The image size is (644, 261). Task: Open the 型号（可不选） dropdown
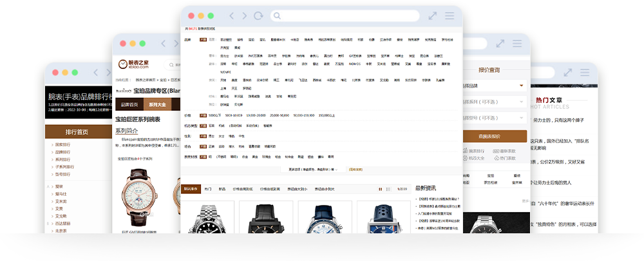495,118
